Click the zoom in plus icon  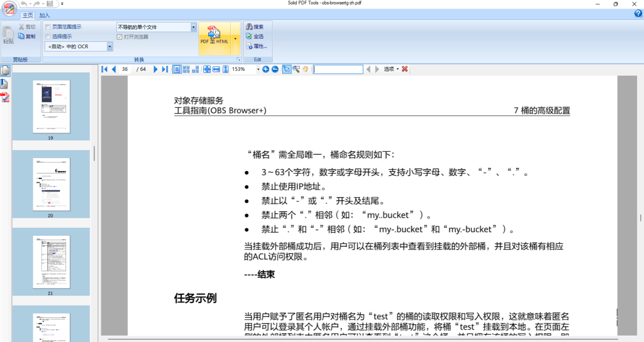tap(266, 69)
